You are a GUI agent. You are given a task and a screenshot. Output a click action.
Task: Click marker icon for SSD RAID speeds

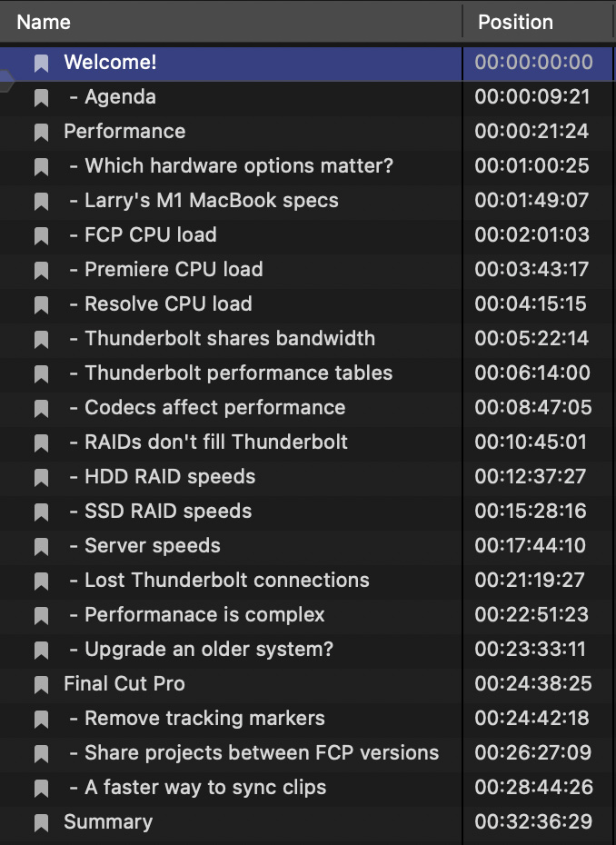click(x=42, y=512)
